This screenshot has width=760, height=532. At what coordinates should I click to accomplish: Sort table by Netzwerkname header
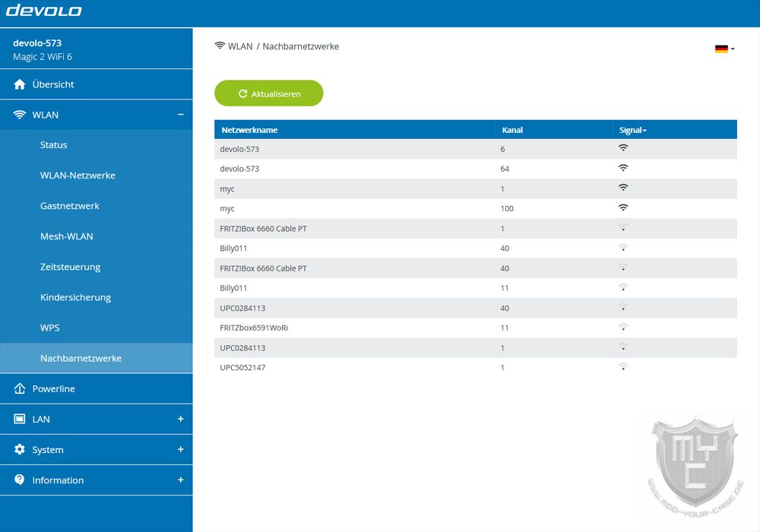[249, 130]
